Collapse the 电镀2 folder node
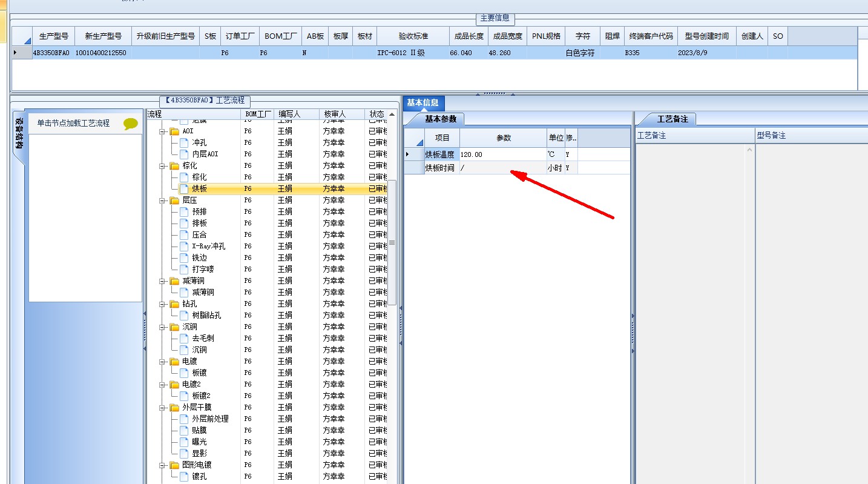Viewport: 868px width, 484px height. click(x=162, y=385)
